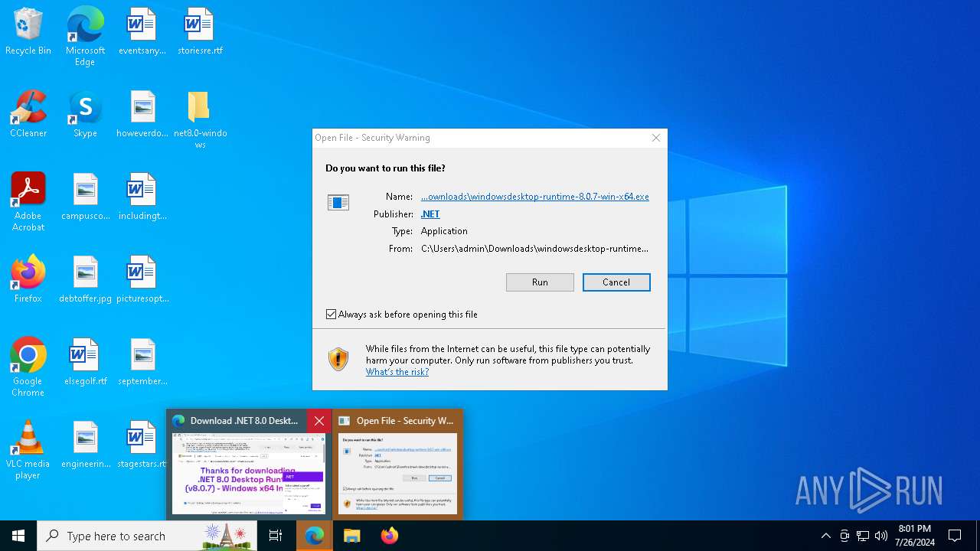Click the Edge icon in the taskbar
Image resolution: width=980 pixels, height=551 pixels.
tap(314, 536)
